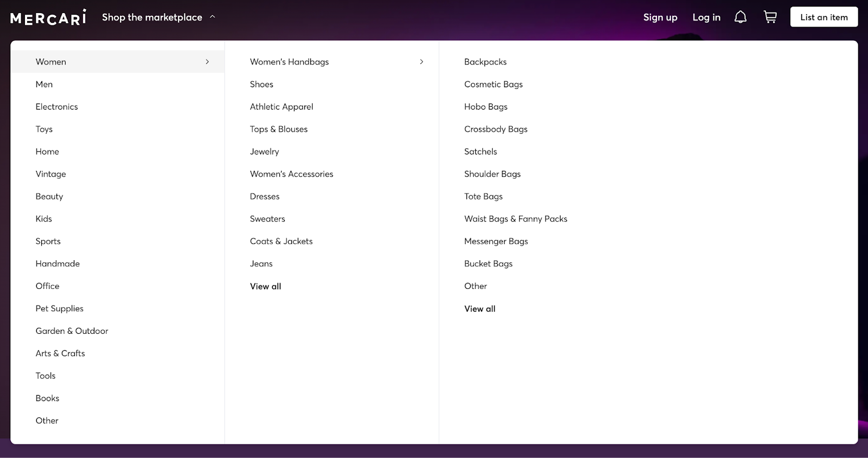868x458 pixels.
Task: Select the Arts & Crafts category
Action: (x=60, y=353)
